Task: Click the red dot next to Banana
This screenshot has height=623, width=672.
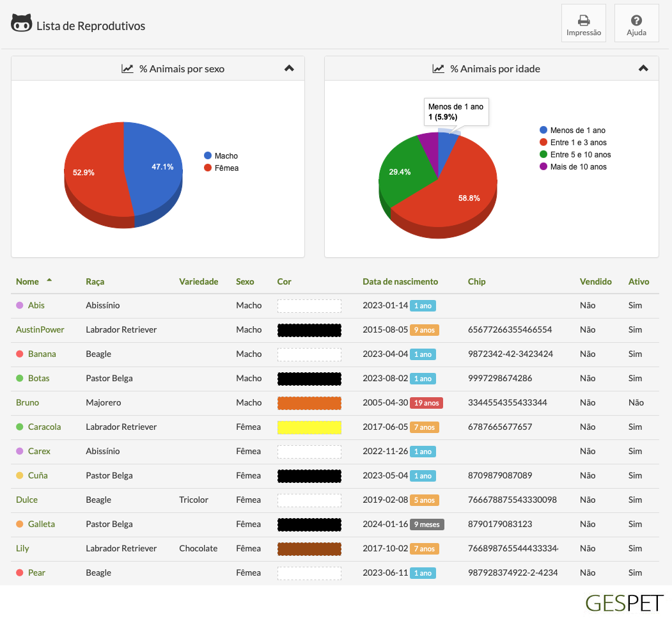Action: (x=19, y=354)
